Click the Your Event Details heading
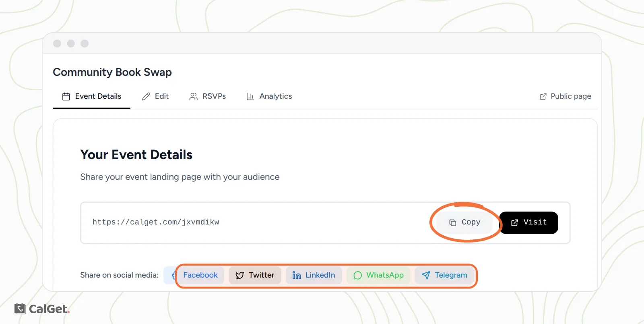The width and height of the screenshot is (644, 324). [136, 155]
